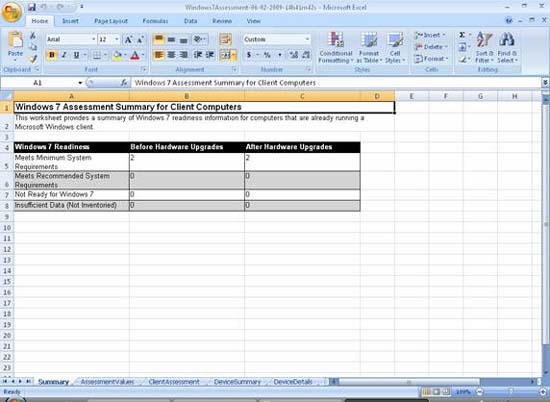
Task: Click the AutoSum sigma icon
Action: click(x=462, y=35)
